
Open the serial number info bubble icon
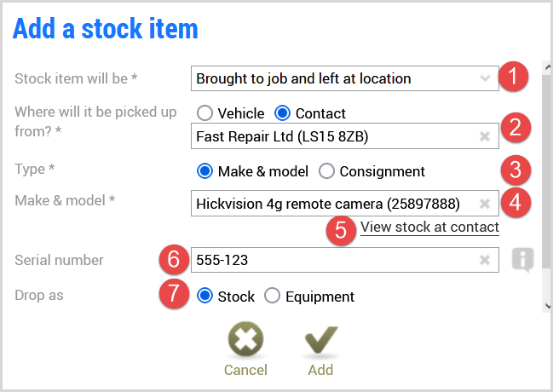522,260
